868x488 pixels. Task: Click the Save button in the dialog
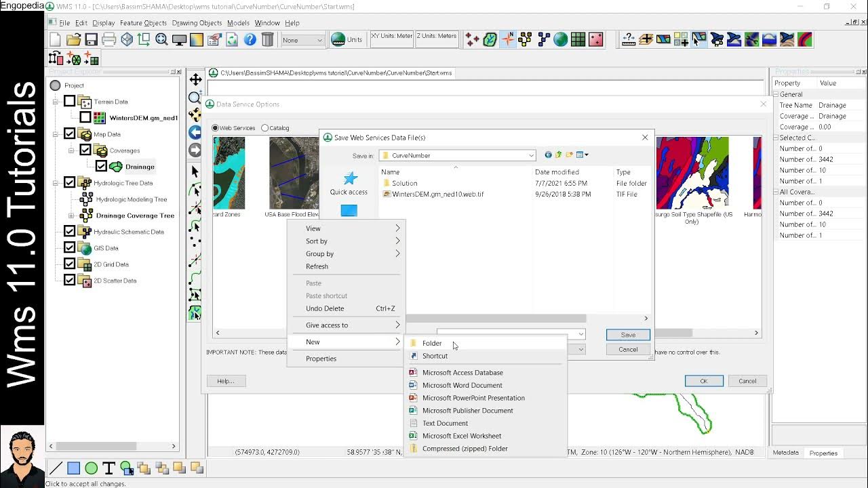point(628,335)
